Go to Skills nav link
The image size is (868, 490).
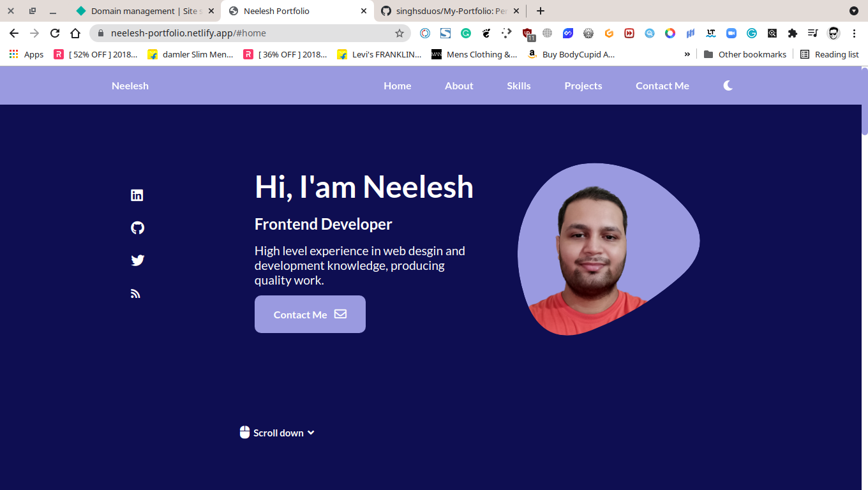[x=519, y=85]
